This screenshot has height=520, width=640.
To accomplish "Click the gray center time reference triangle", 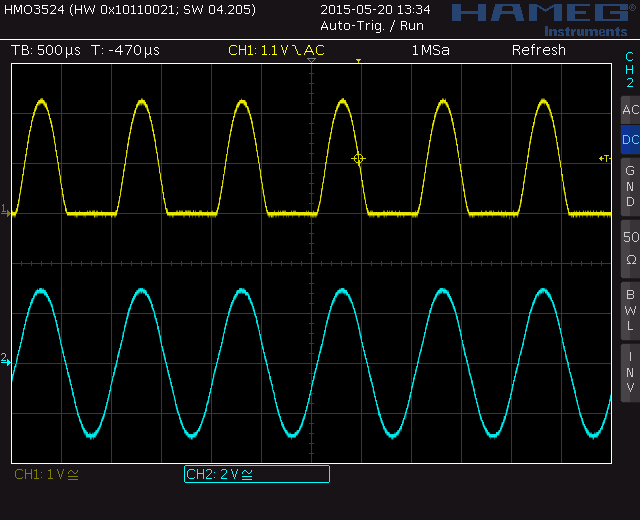I will tap(311, 62).
